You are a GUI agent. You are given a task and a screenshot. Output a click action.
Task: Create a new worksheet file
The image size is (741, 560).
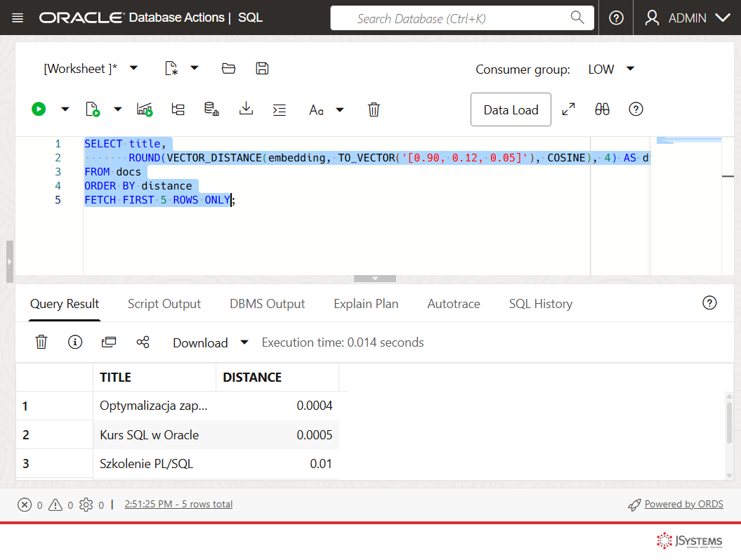point(171,69)
